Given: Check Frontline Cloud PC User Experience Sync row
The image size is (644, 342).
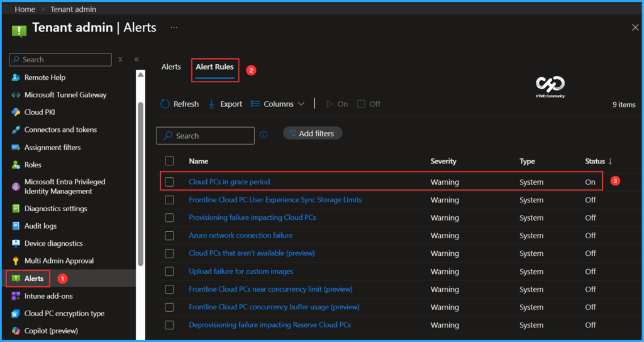Looking at the screenshot, I should (169, 200).
